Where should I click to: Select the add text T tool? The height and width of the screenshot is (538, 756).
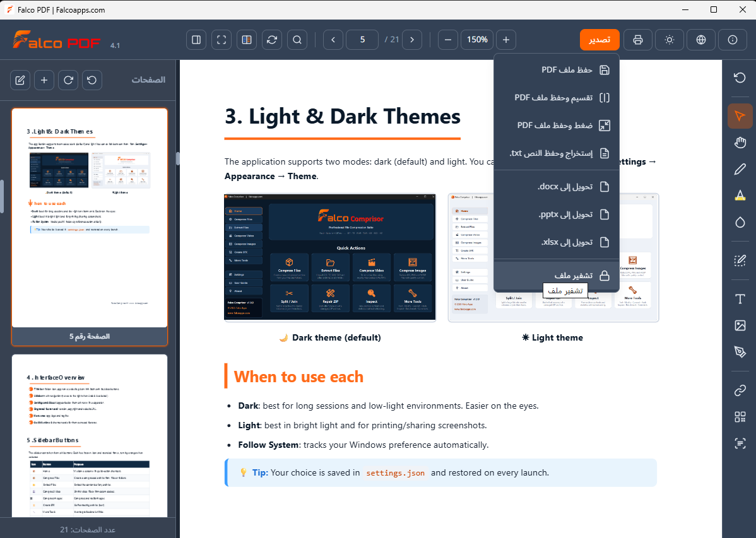(x=740, y=299)
